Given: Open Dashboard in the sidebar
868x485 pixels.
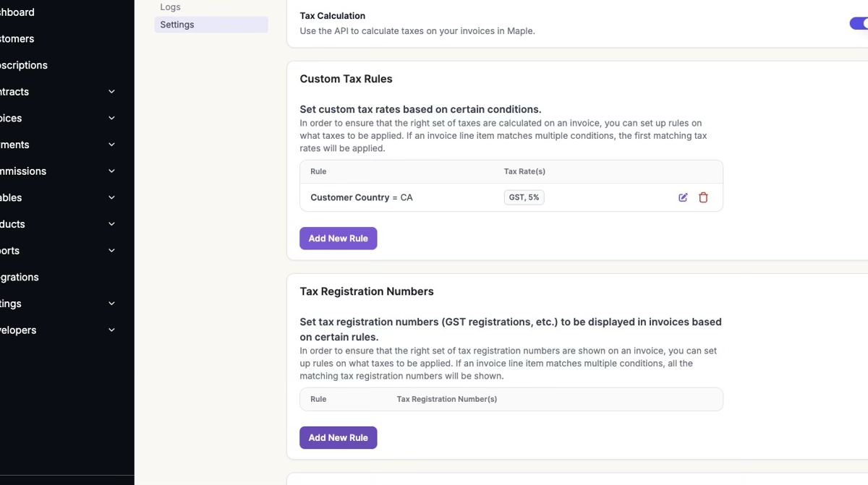Looking at the screenshot, I should 17,12.
